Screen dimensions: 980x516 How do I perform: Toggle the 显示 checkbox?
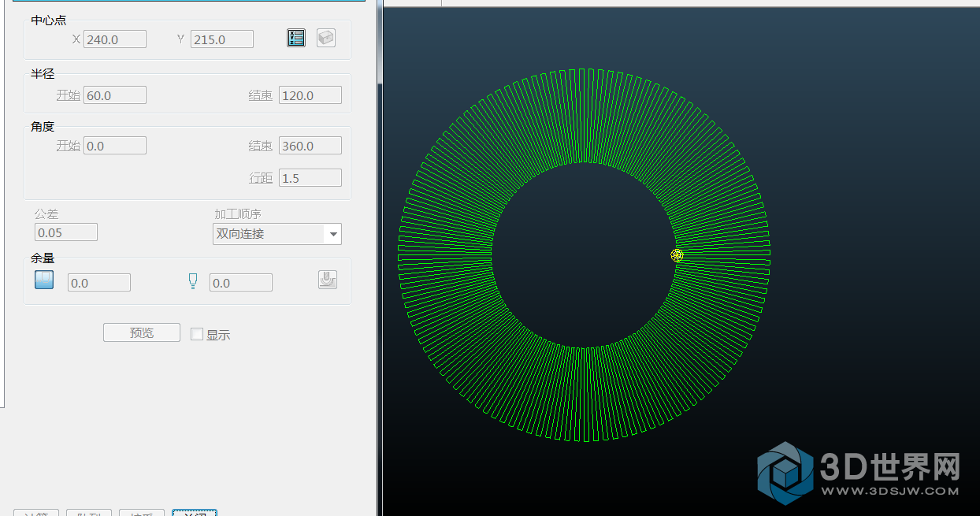click(197, 334)
